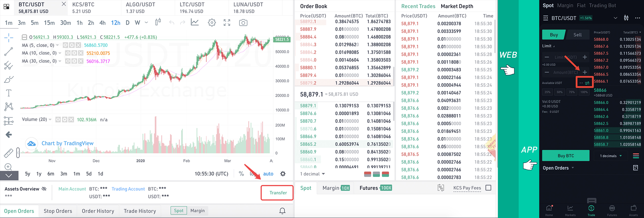Select the red sell-orders book view swatch

click(x=368, y=174)
